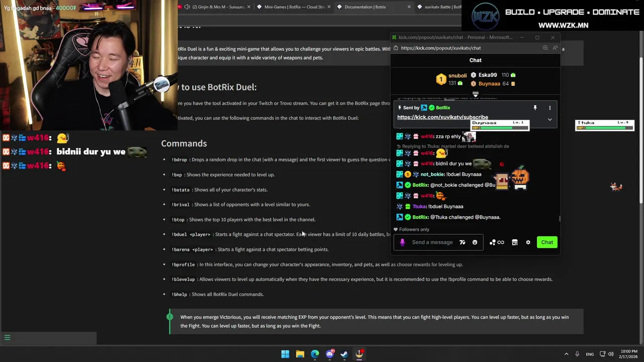Open Steam from taskbar
The width and height of the screenshot is (644, 362).
pos(344,354)
